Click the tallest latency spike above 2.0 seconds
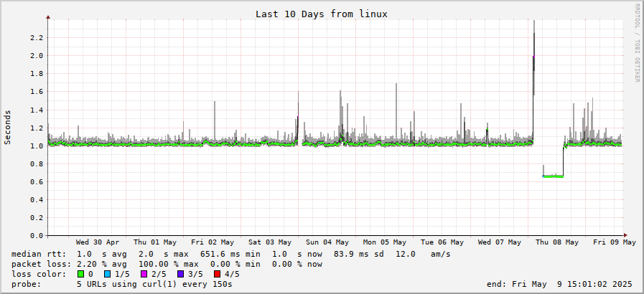Screen dimensions: 644x294 click(534, 57)
